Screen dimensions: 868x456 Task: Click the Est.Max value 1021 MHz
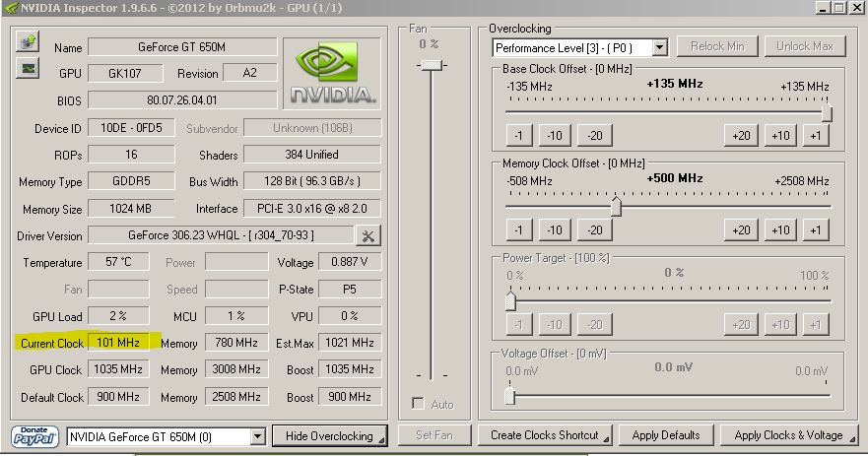point(350,343)
